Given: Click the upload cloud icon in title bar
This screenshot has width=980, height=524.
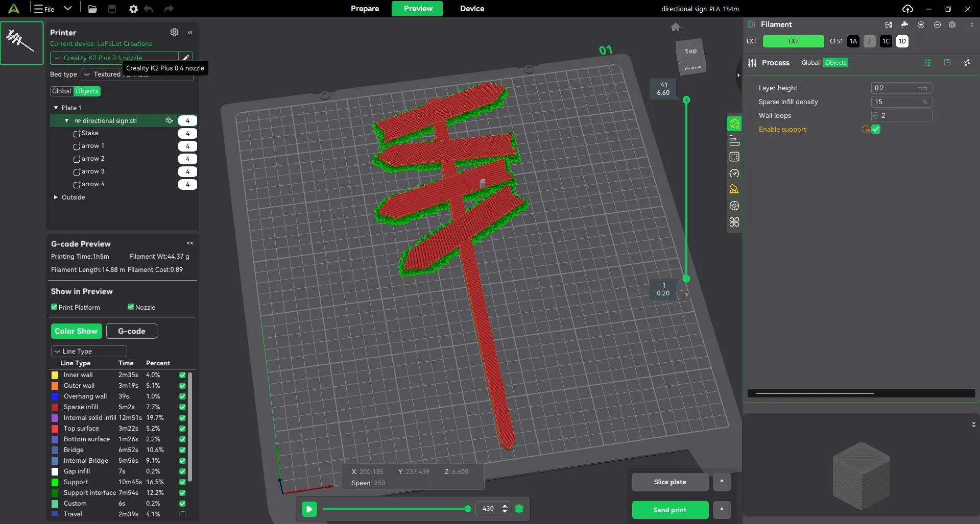Looking at the screenshot, I should pos(907,9).
